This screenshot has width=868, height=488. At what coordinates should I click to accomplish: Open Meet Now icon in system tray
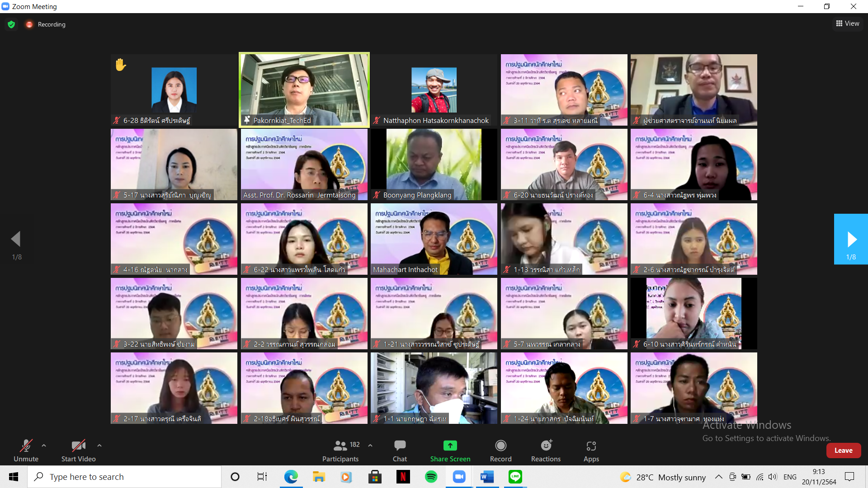pyautogui.click(x=732, y=477)
